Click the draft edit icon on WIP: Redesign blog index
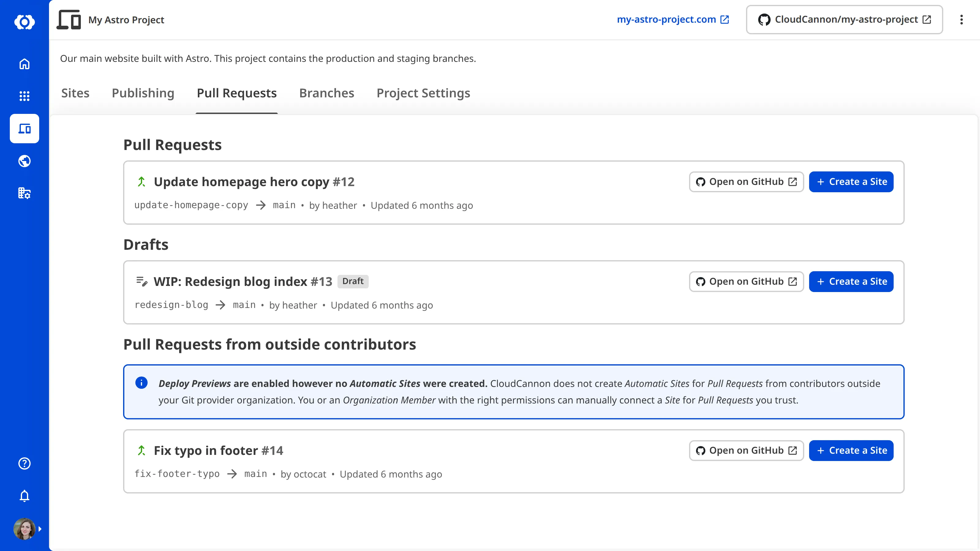Screen dimensions: 980x551 [x=141, y=281]
